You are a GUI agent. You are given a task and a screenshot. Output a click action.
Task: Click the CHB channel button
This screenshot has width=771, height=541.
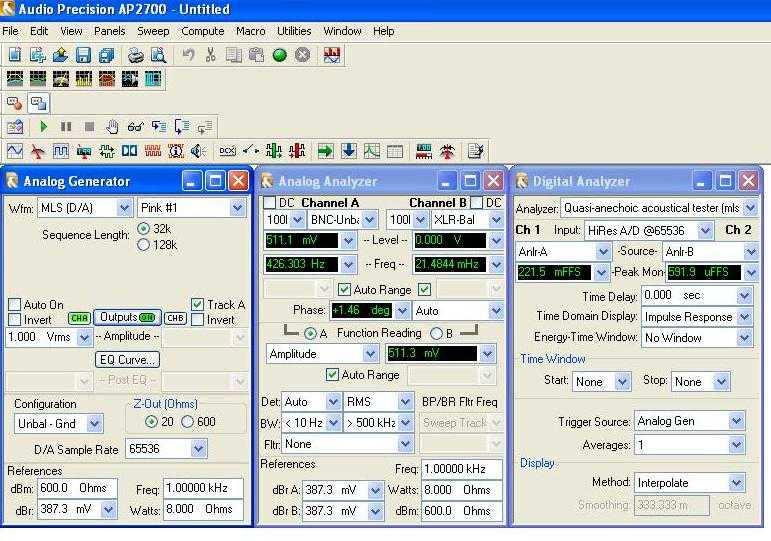tap(176, 318)
